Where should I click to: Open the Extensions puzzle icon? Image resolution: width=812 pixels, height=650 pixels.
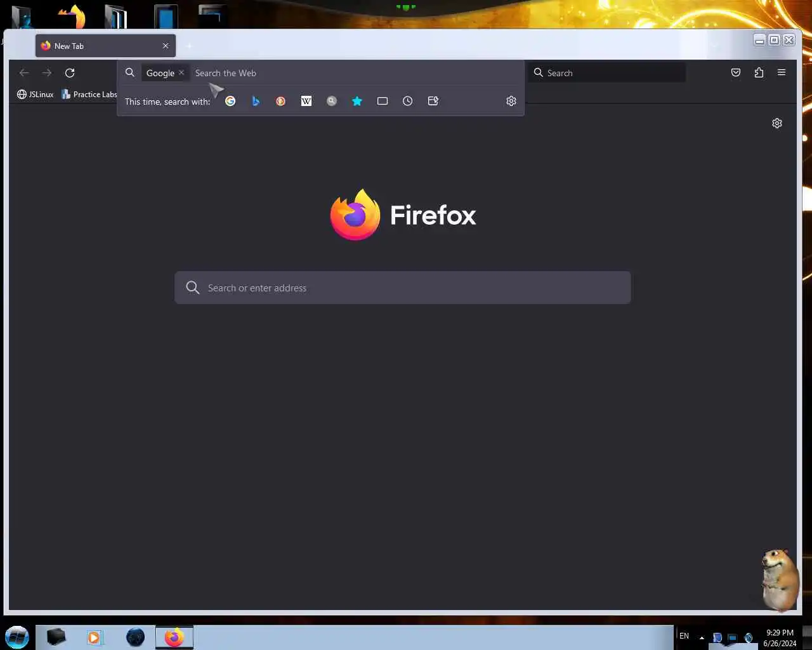[x=759, y=72]
